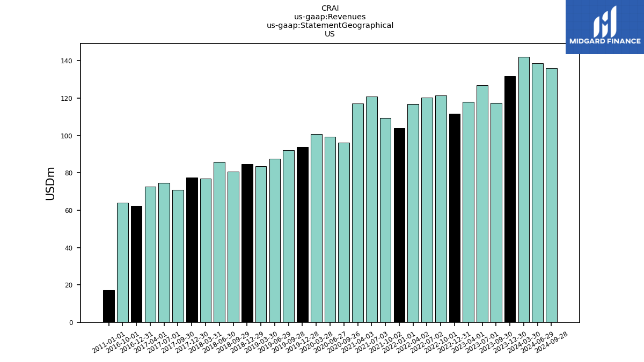Click the bar for 2022-04-02
Image resolution: width=644 pixels, height=362 pixels.
click(x=413, y=213)
